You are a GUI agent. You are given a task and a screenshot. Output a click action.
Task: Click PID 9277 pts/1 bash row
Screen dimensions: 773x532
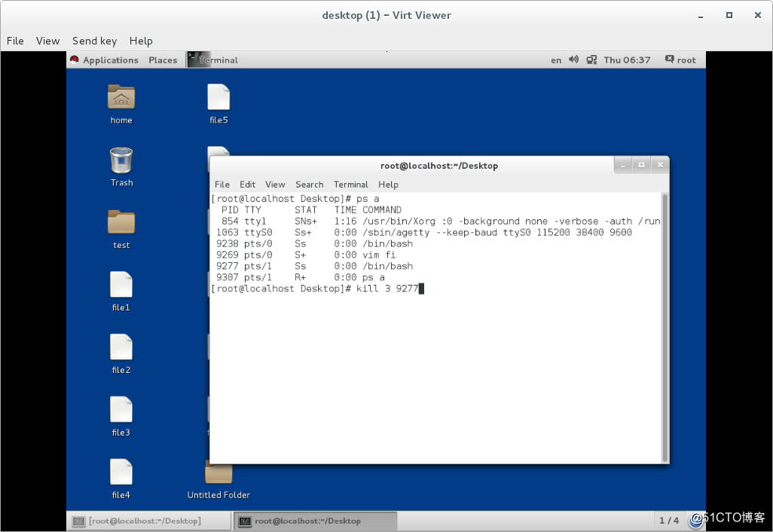pos(314,266)
